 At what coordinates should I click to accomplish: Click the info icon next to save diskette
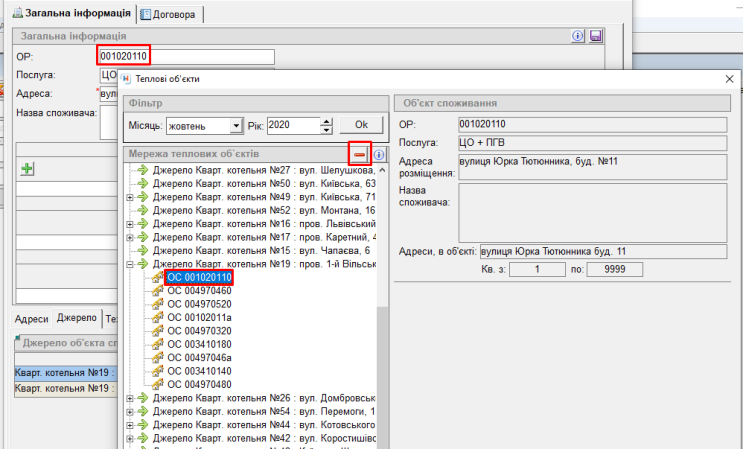coord(578,36)
